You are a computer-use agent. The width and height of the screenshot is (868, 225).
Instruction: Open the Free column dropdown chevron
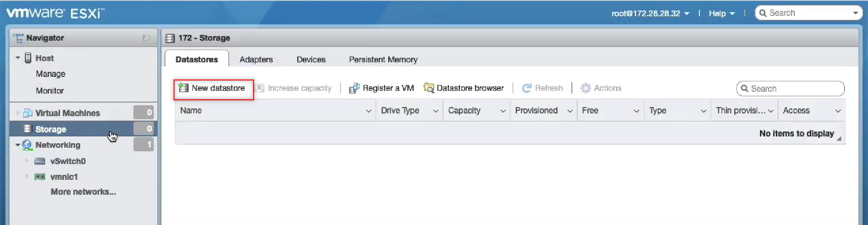637,111
